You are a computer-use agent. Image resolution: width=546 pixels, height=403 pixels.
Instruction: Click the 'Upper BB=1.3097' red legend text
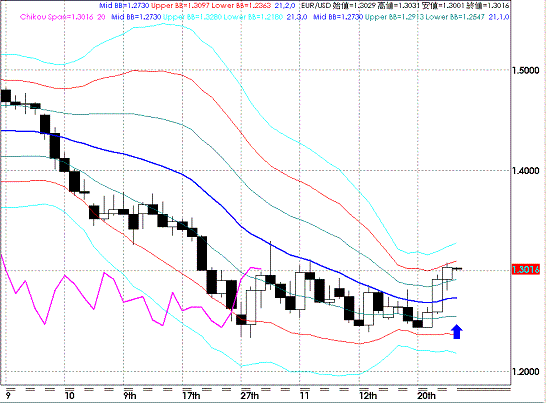[180, 6]
